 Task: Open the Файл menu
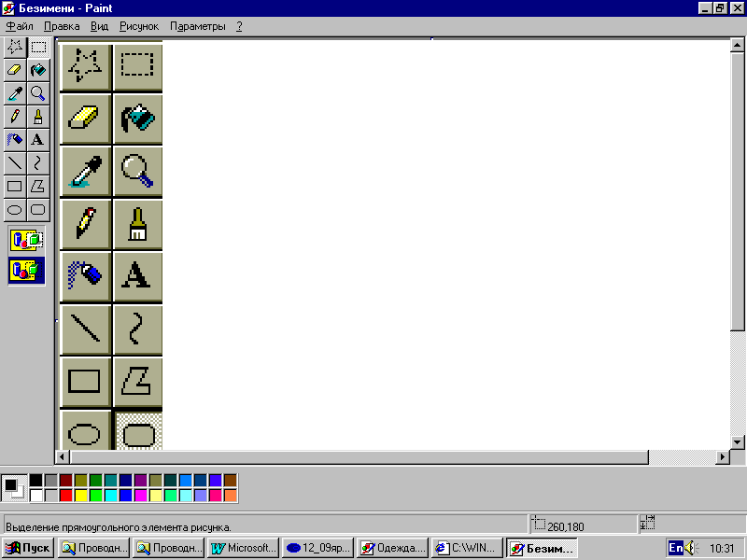click(20, 26)
